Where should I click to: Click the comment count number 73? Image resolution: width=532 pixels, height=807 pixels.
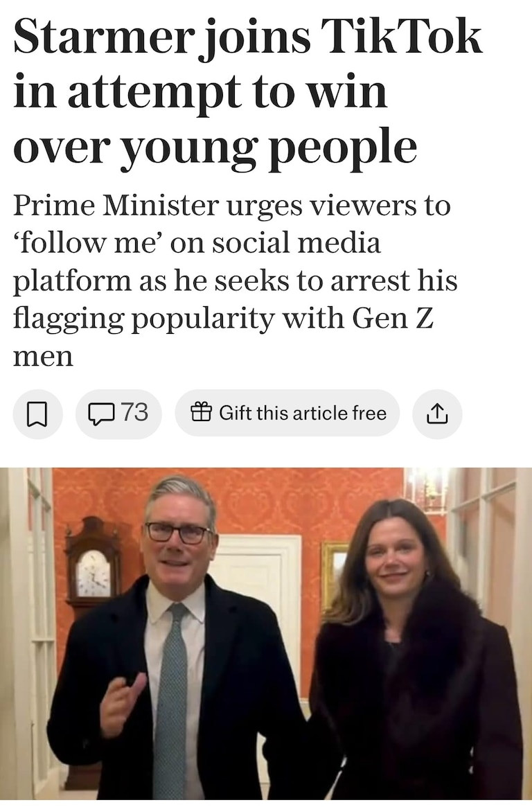(134, 413)
